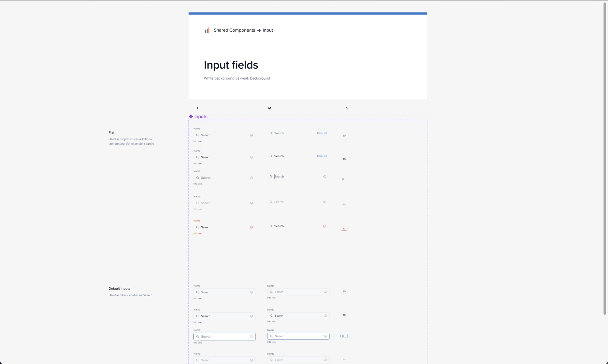
Task: Click the bold 30 value in Flat S column
Action: point(344,159)
